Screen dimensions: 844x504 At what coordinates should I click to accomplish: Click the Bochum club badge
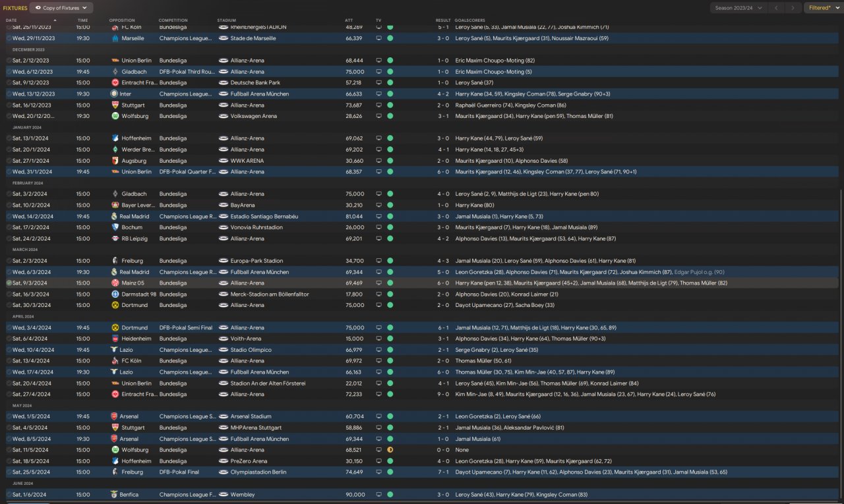pyautogui.click(x=115, y=227)
